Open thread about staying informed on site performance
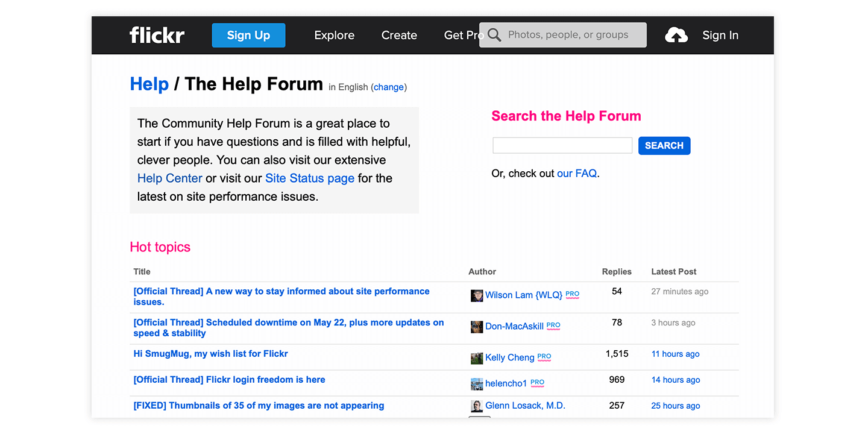This screenshot has height=434, width=868. 281,297
